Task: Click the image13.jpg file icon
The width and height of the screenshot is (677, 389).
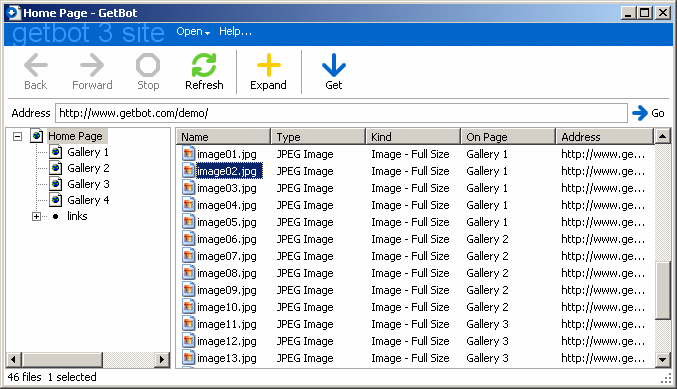Action: (x=188, y=357)
